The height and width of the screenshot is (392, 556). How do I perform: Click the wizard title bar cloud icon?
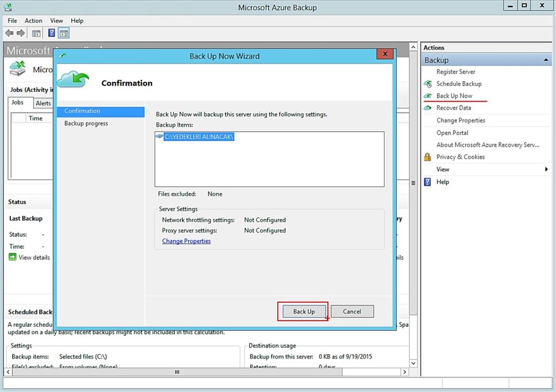(63, 56)
